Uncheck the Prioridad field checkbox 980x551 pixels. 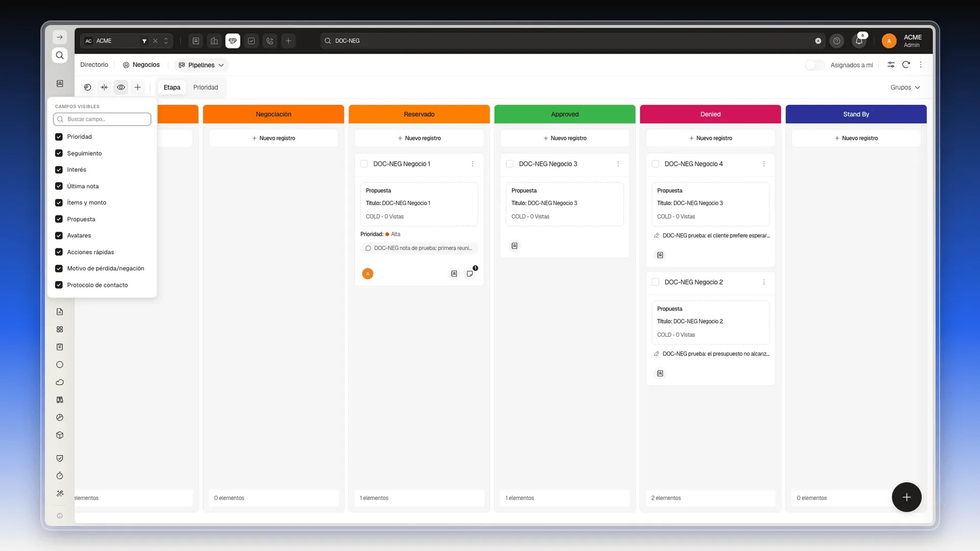click(x=59, y=137)
